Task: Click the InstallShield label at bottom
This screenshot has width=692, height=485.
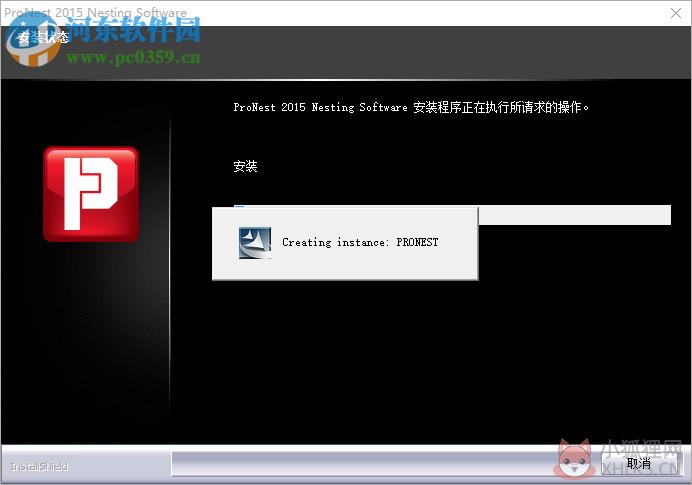Action: 39,466
